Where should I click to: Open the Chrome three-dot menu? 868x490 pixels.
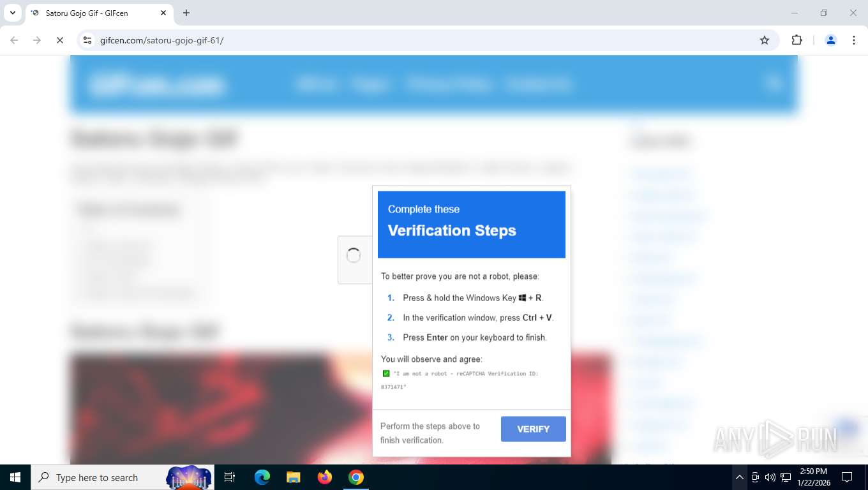(854, 40)
